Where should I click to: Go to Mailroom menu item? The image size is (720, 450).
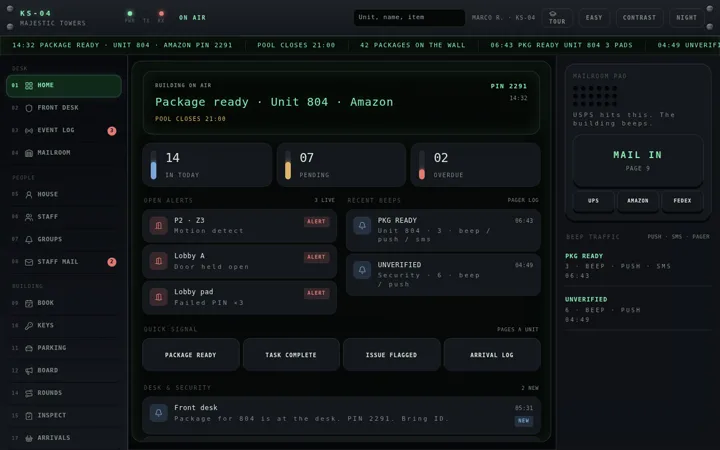[64, 153]
